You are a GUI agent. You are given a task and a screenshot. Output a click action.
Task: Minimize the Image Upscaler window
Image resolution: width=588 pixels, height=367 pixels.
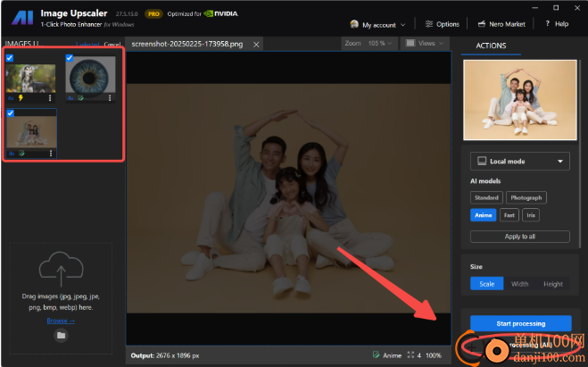(x=534, y=8)
